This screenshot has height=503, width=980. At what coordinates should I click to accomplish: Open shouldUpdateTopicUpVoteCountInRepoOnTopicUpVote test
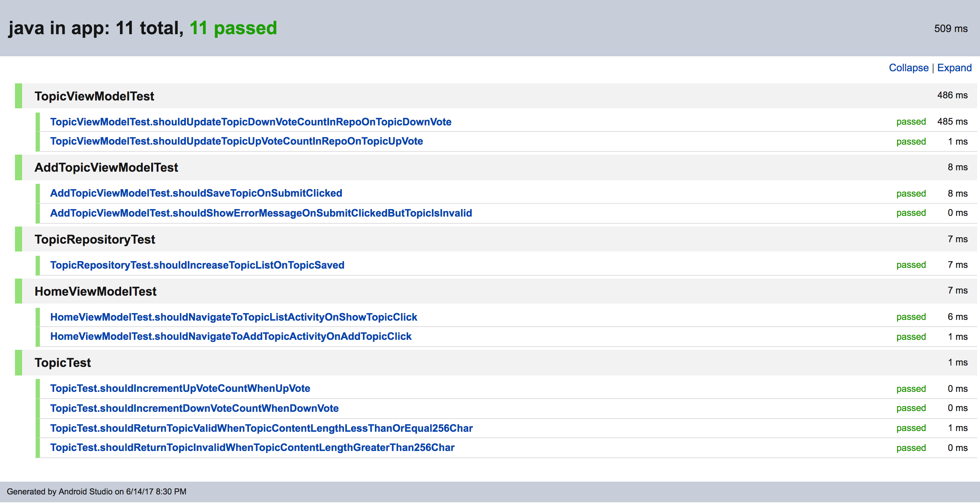coord(236,141)
